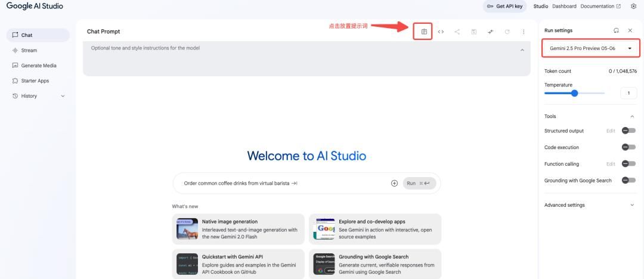Click the Generate Media image icon
644x279 pixels.
(x=15, y=66)
